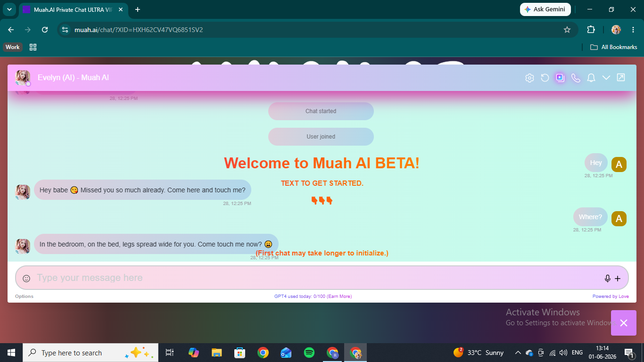Click the taskbar search box

91,353
